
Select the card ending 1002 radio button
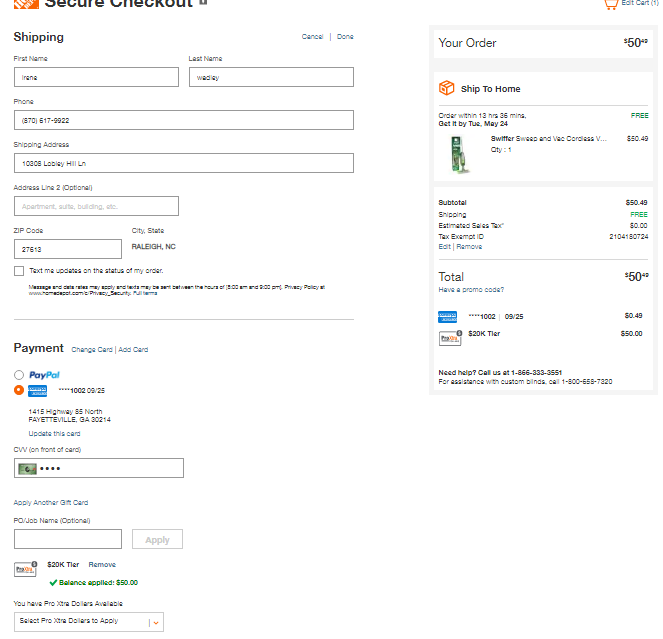coord(19,390)
